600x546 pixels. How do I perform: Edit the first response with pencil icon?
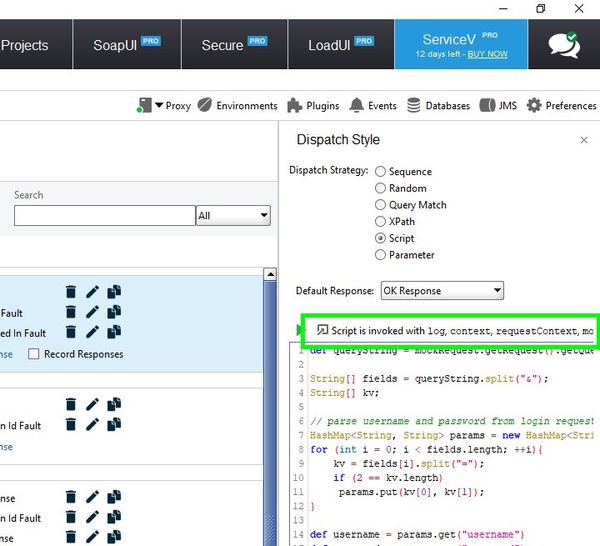93,291
